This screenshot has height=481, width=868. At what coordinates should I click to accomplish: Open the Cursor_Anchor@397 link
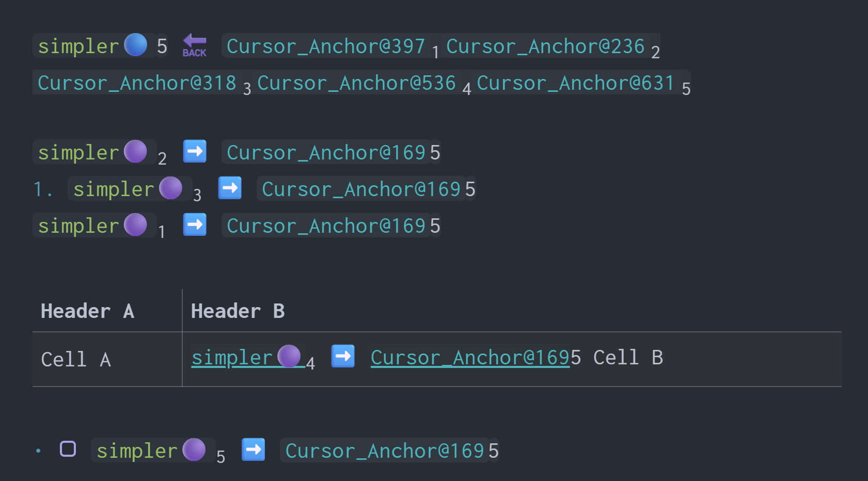[x=326, y=46]
